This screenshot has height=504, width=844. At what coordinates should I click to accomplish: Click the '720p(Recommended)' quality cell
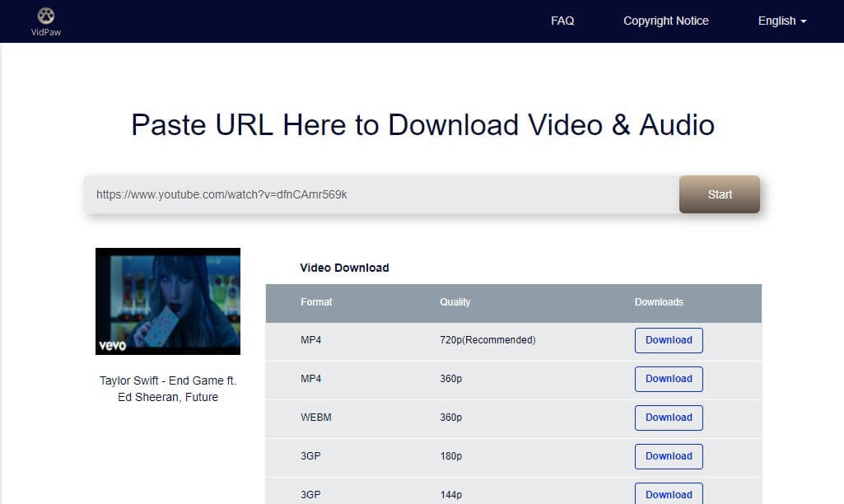[487, 340]
